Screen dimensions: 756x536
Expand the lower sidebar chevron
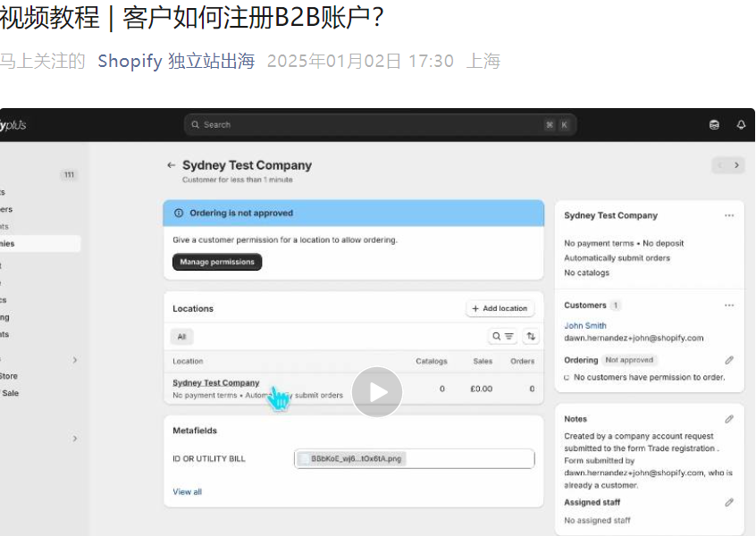coord(75,439)
